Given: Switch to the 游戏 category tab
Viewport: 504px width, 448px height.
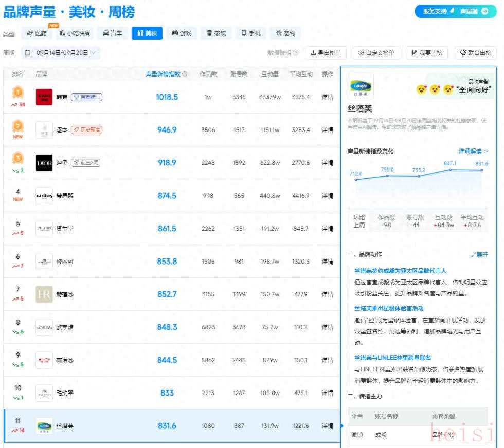Looking at the screenshot, I should 182,33.
